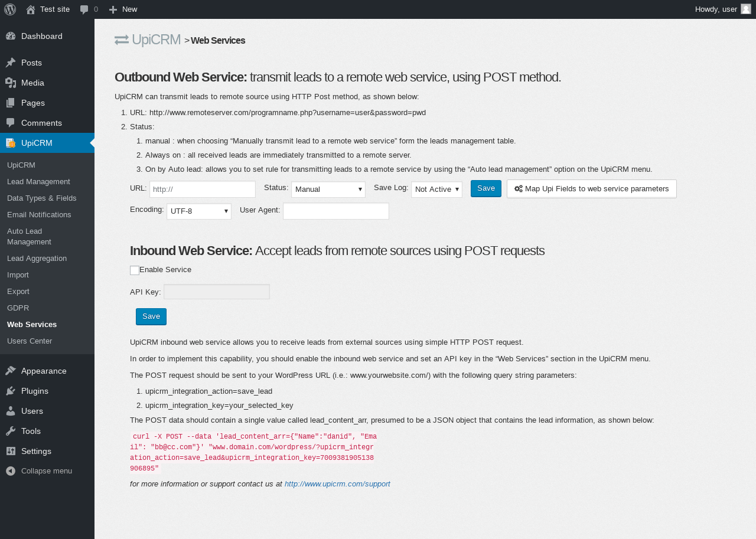Enable the inbound web service checkbox
The height and width of the screenshot is (539, 756).
coord(135,270)
